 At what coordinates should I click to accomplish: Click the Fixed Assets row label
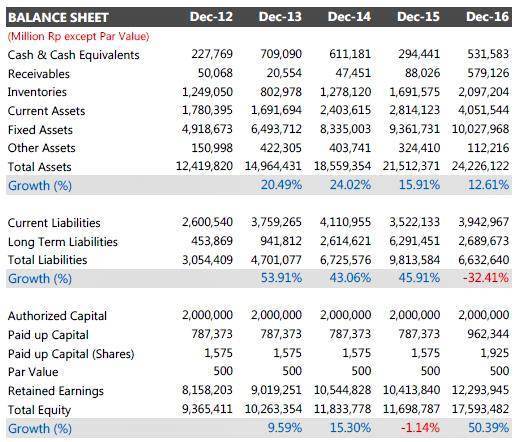point(40,130)
